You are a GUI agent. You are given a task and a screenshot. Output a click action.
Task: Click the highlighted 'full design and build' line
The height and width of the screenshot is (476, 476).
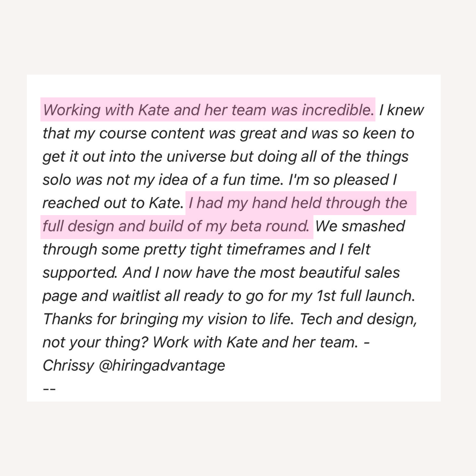(x=175, y=226)
